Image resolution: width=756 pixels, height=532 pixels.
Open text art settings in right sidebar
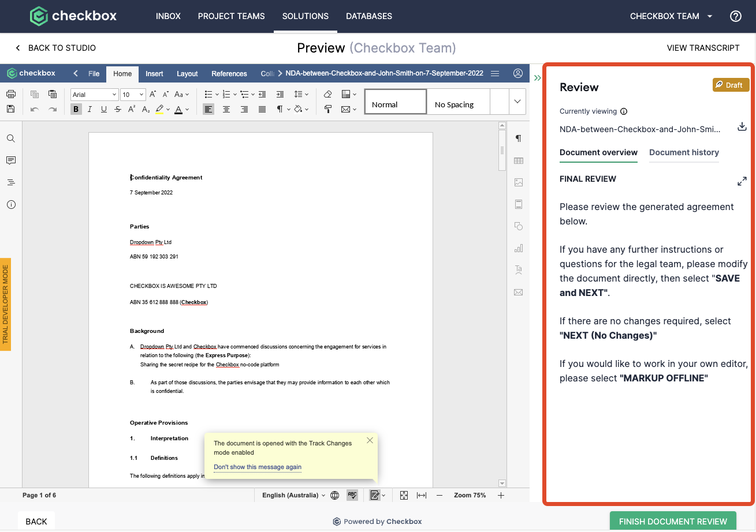[x=518, y=270]
